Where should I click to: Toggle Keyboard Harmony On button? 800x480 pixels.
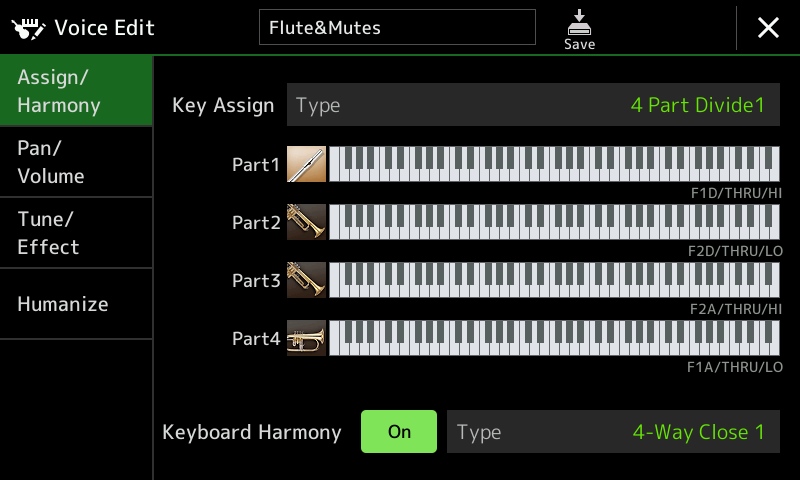click(399, 432)
